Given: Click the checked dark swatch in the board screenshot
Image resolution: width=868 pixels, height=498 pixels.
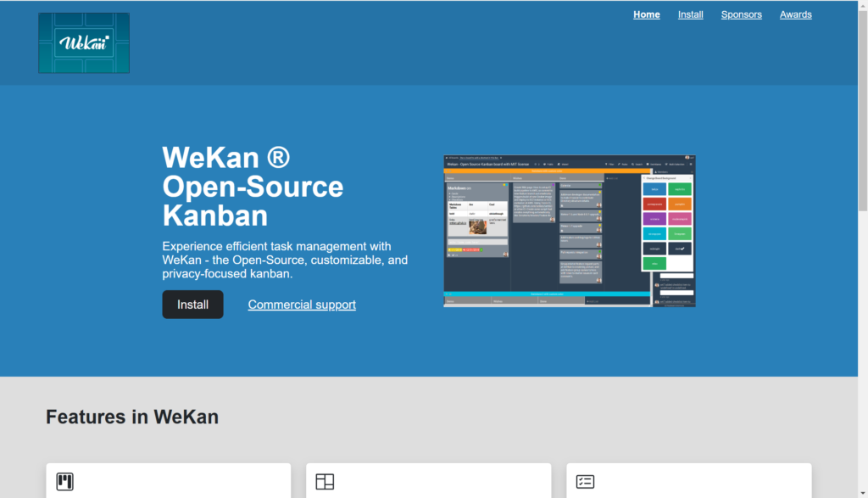Looking at the screenshot, I should [680, 249].
